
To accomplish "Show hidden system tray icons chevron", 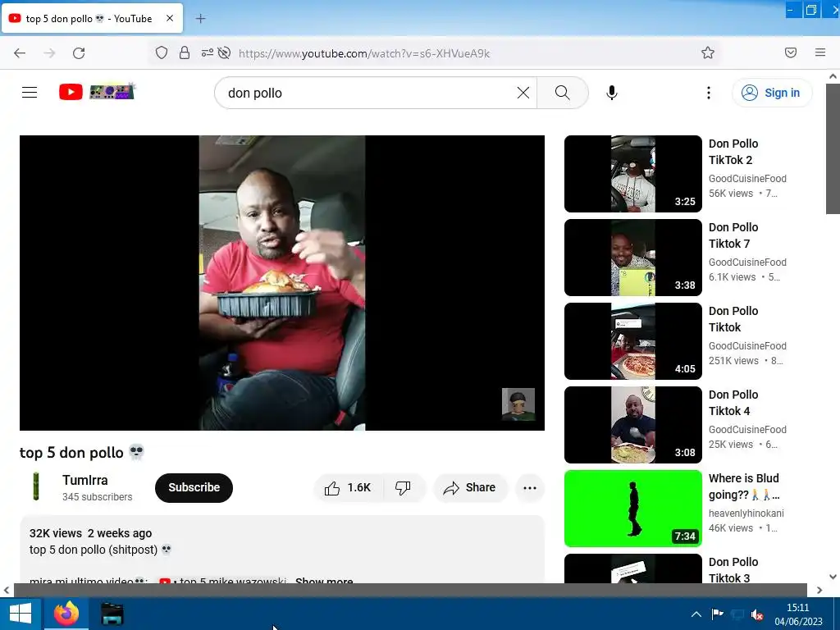I will click(x=696, y=614).
